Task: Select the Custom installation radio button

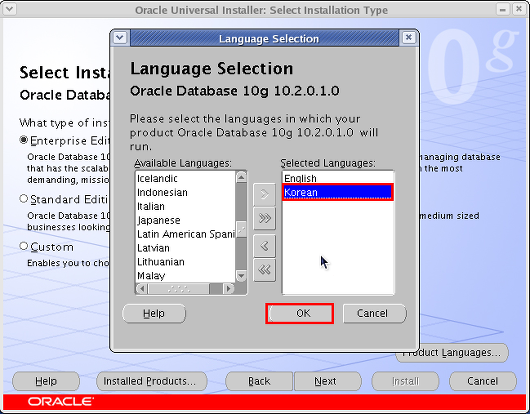Action: (x=23, y=246)
